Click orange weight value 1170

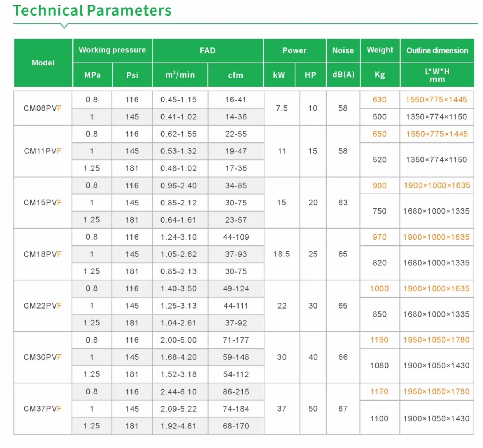click(x=379, y=392)
